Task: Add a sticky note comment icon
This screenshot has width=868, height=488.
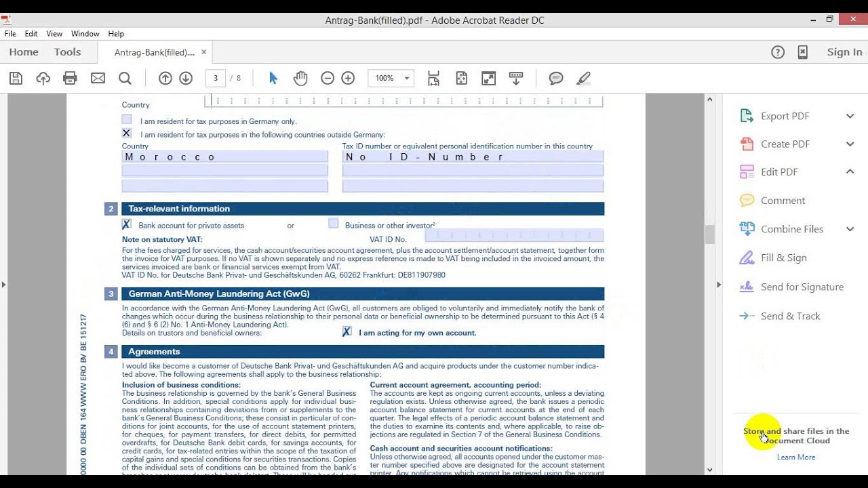Action: [x=556, y=79]
